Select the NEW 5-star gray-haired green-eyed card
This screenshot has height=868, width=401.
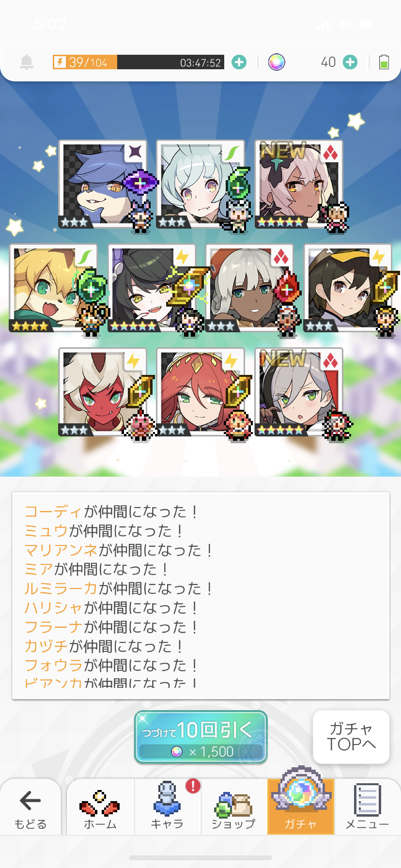(x=299, y=392)
